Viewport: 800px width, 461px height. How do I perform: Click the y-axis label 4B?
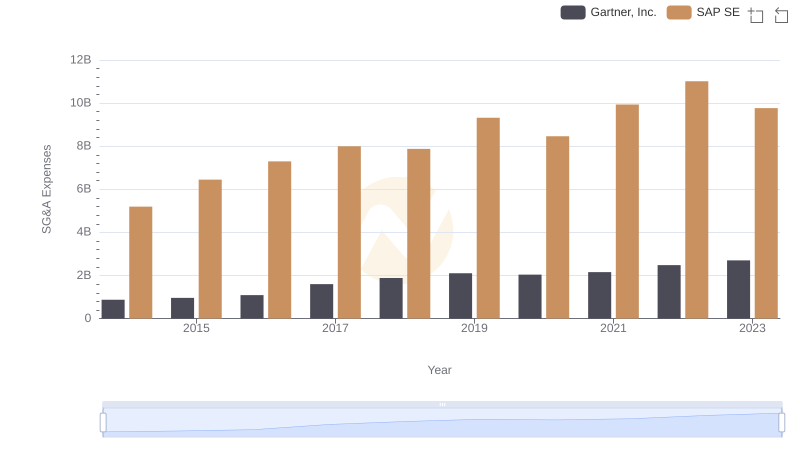point(84,232)
